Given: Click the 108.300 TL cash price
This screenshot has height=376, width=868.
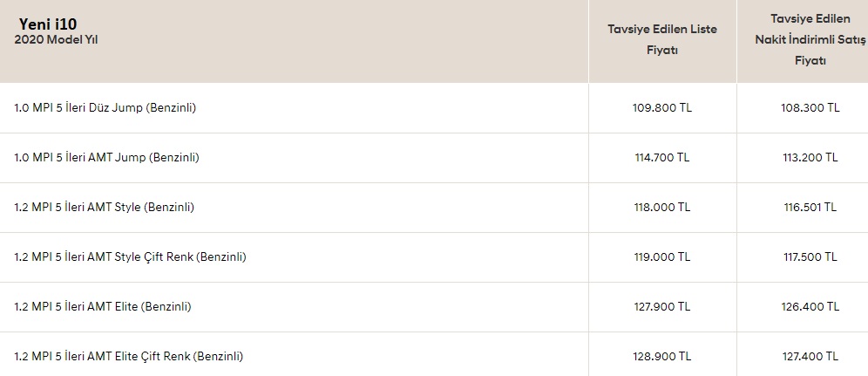Looking at the screenshot, I should [x=810, y=108].
